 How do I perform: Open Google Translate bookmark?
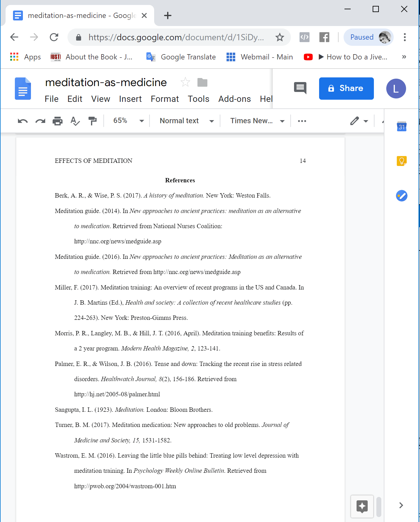tap(181, 57)
